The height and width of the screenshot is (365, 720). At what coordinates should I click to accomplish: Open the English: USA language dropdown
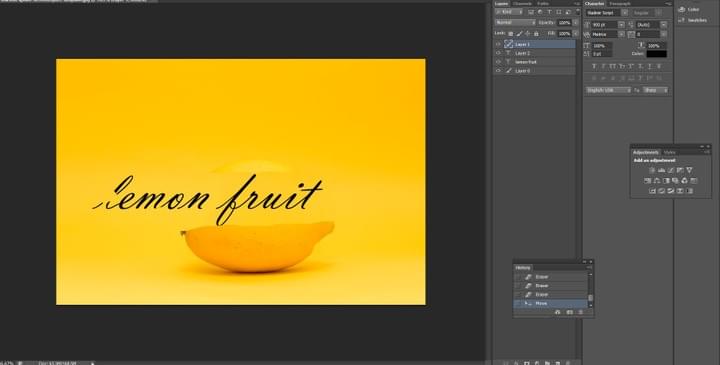(x=608, y=90)
